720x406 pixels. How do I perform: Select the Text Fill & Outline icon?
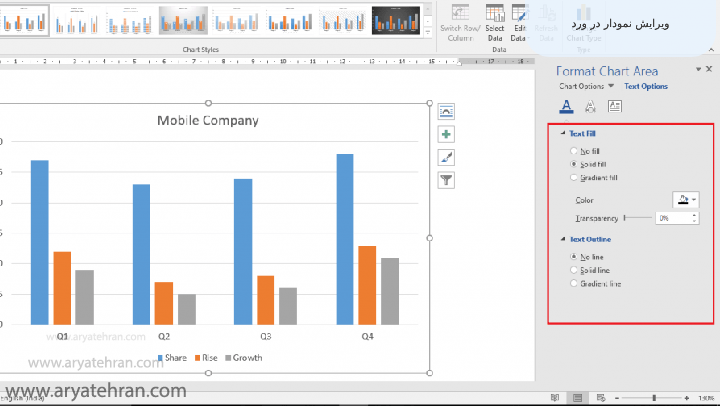566,106
